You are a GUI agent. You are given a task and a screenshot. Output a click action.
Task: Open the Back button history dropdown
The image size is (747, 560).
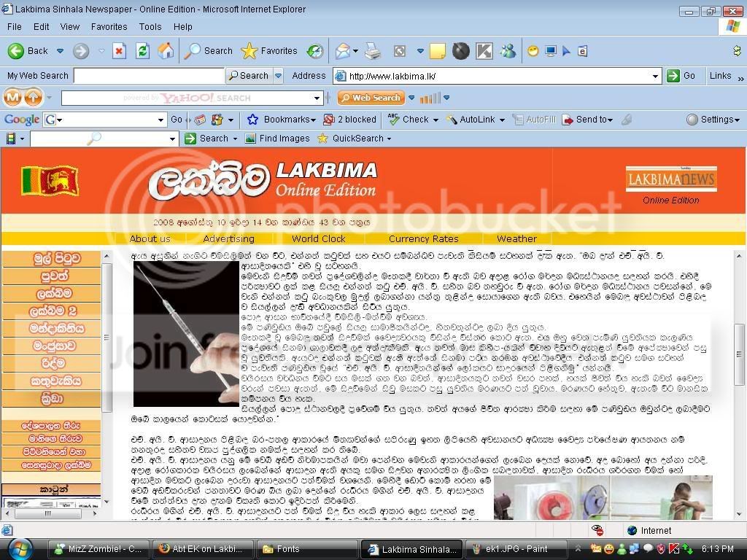point(60,51)
